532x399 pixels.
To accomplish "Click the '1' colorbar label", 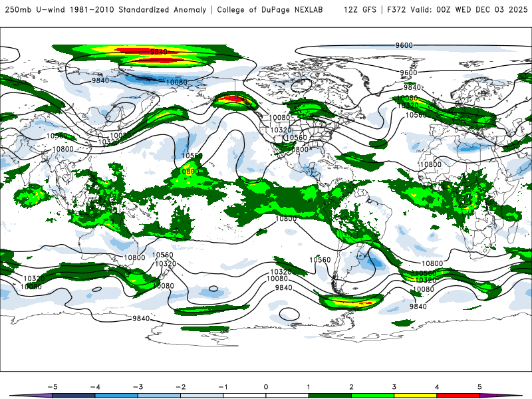I will pos(309,387).
